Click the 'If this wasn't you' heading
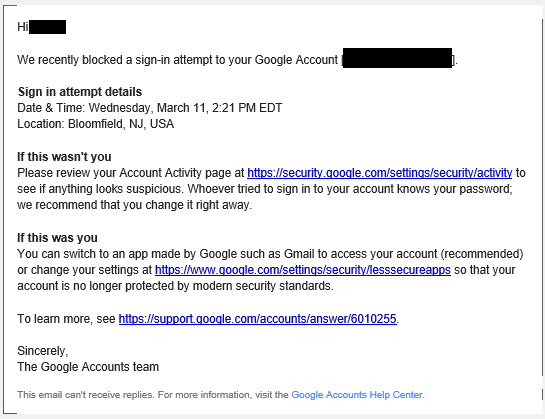 point(64,157)
